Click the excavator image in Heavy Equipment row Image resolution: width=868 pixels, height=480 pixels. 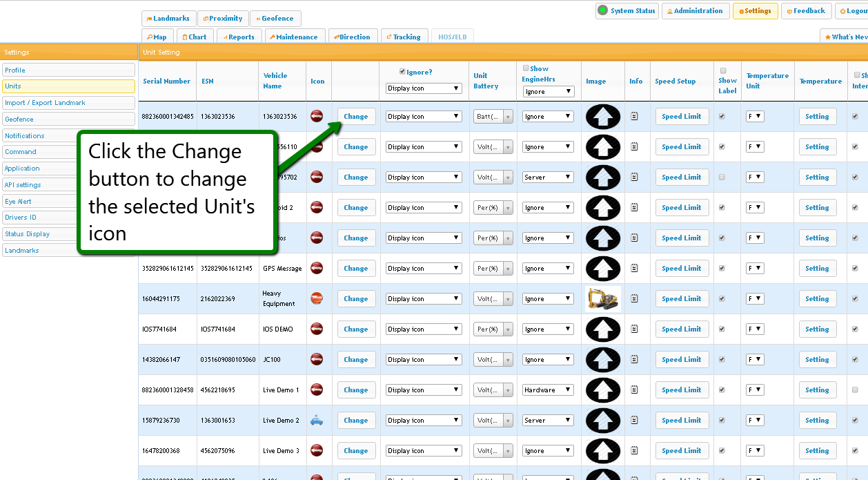pyautogui.click(x=602, y=299)
